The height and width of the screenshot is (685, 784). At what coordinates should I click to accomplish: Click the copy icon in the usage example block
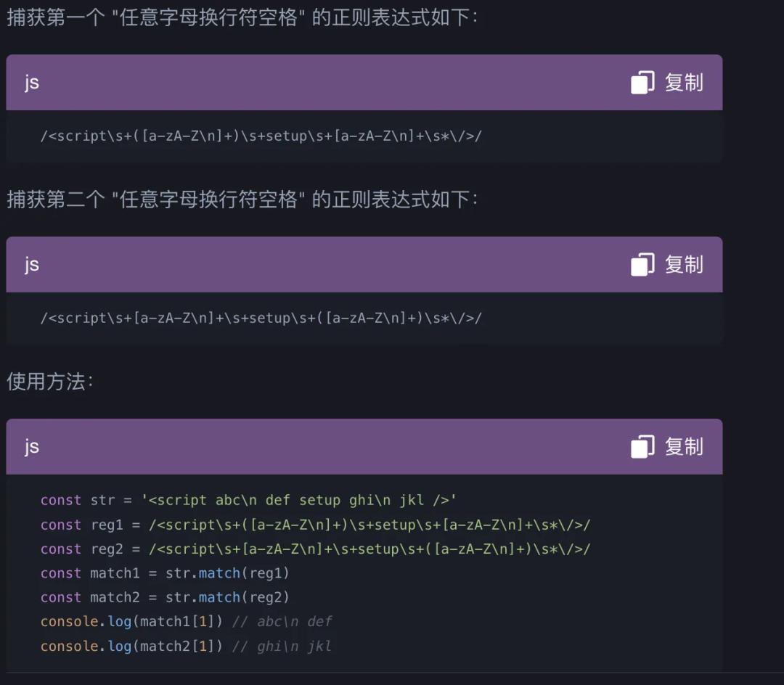[642, 447]
